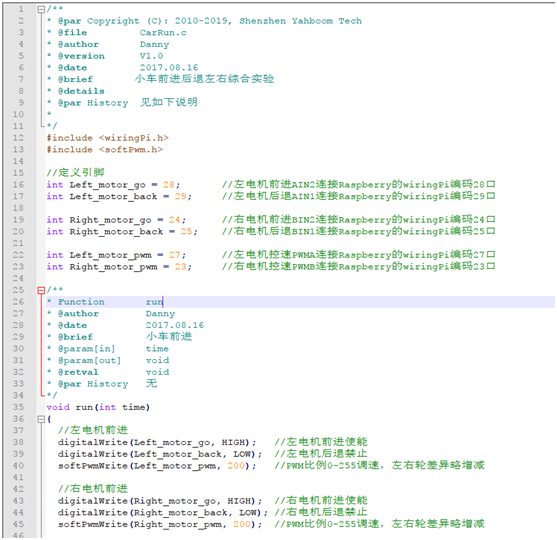
Task: Click the word 'run' on highlighted line 26
Action: (154, 302)
